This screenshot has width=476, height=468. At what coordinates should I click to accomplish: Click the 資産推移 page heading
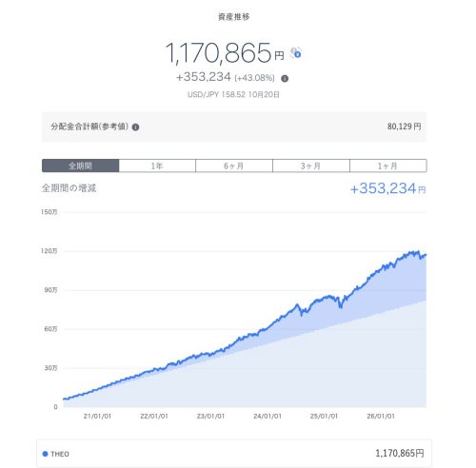(234, 17)
